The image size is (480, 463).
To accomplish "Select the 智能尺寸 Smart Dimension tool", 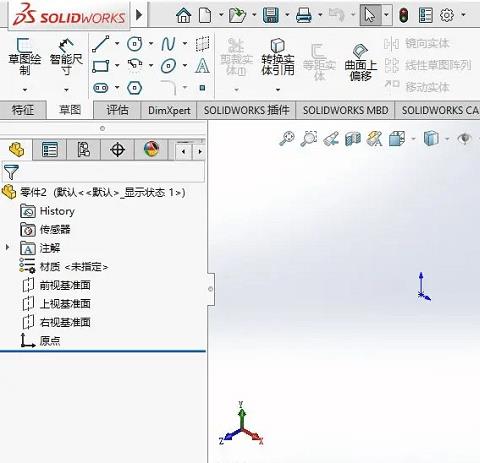I will tap(66, 57).
